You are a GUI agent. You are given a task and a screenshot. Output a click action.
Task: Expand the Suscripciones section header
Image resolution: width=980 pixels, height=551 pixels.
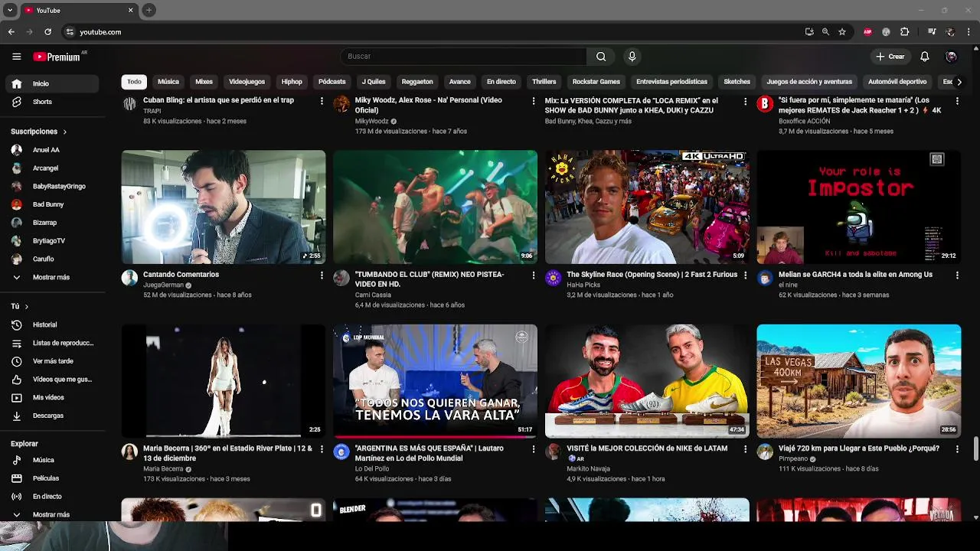click(39, 132)
